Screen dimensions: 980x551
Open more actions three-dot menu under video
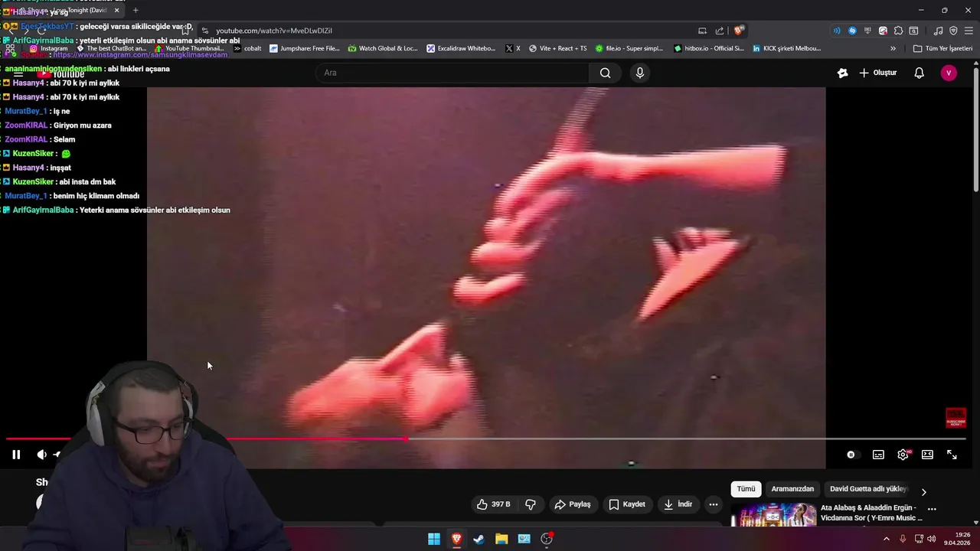point(714,504)
